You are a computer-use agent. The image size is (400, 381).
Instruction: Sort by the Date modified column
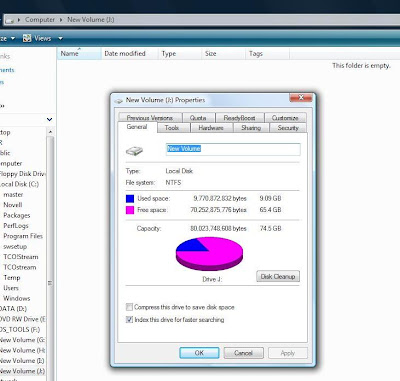coord(129,54)
